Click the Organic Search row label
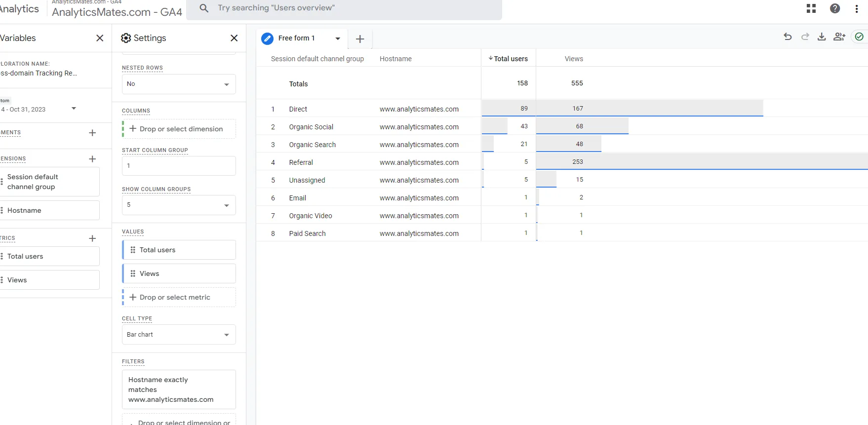This screenshot has width=868, height=425. coord(313,145)
